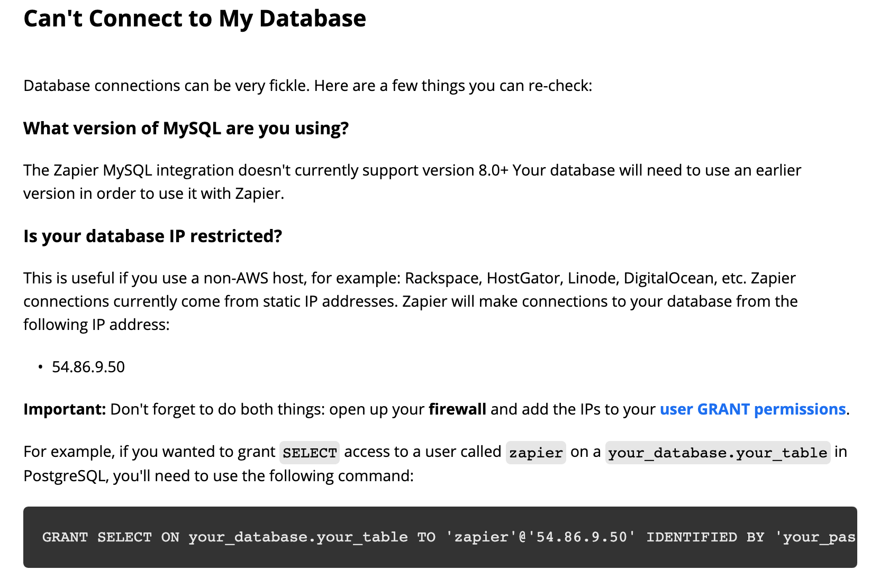
Task: Click the bold Important label
Action: coord(65,409)
